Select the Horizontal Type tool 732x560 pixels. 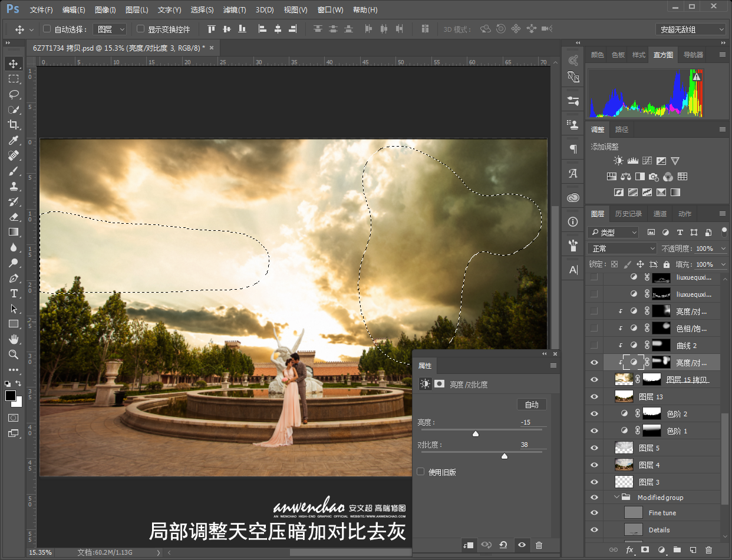14,293
